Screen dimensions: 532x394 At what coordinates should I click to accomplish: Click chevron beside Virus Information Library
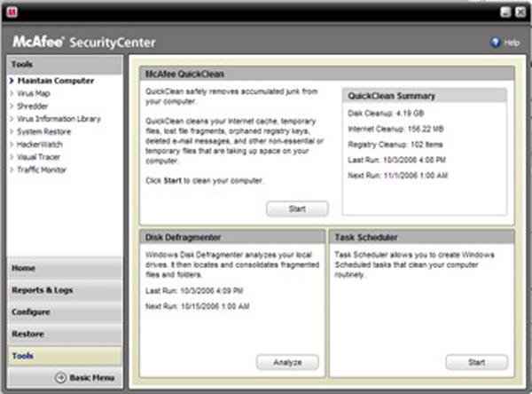(x=12, y=119)
